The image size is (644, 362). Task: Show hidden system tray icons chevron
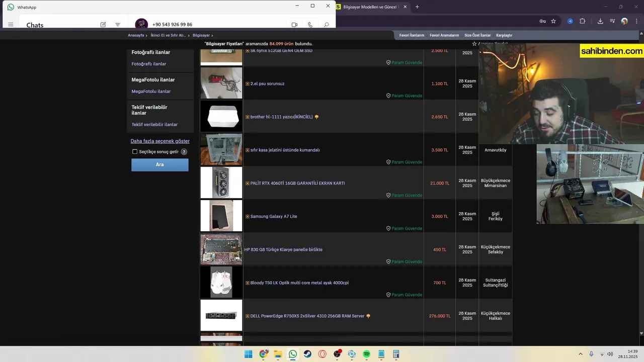click(580, 354)
